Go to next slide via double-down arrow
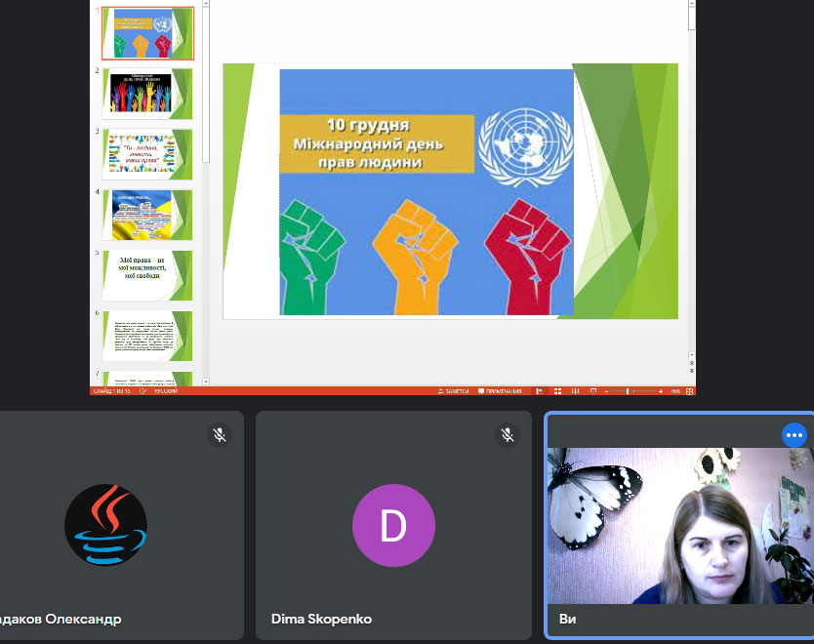The width and height of the screenshot is (814, 644). [691, 371]
